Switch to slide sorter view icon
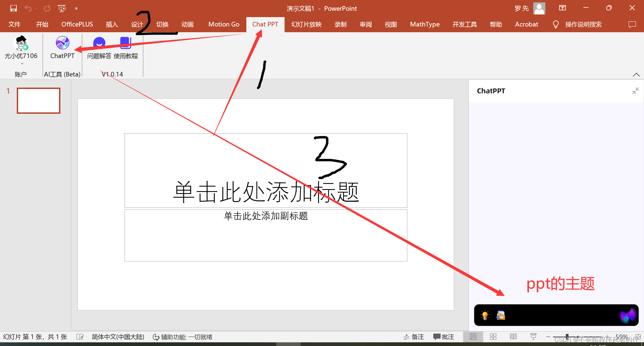 click(493, 337)
